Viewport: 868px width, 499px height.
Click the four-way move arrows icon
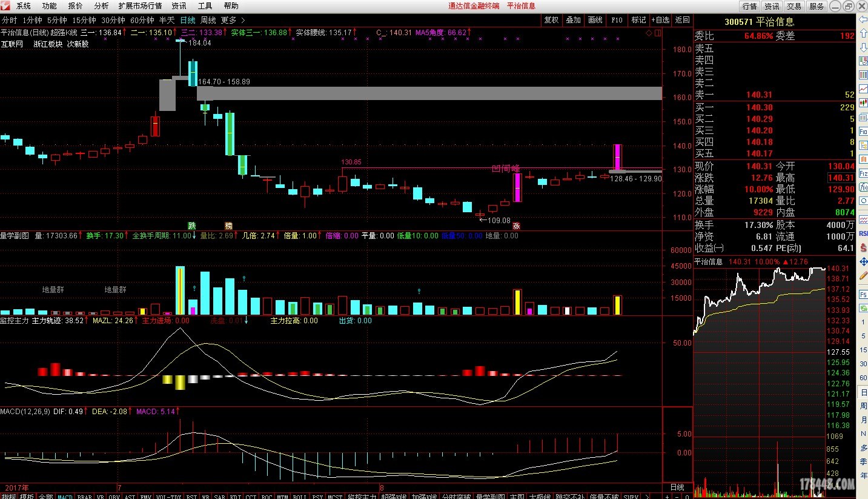(863, 261)
